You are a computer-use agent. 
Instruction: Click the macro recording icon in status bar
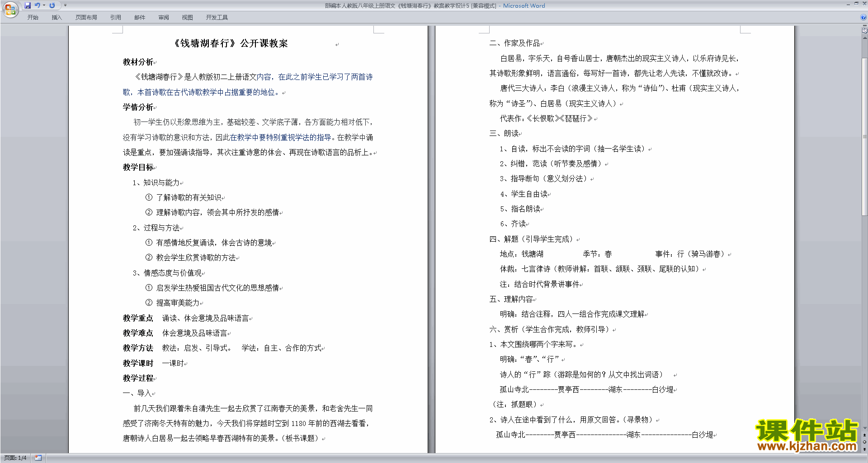point(38,458)
